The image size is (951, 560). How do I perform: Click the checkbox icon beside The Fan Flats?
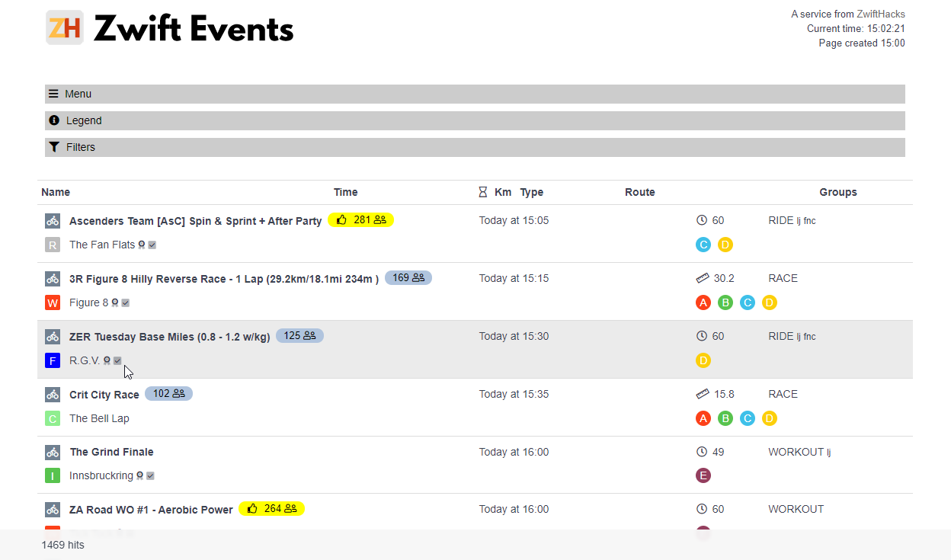click(x=152, y=245)
